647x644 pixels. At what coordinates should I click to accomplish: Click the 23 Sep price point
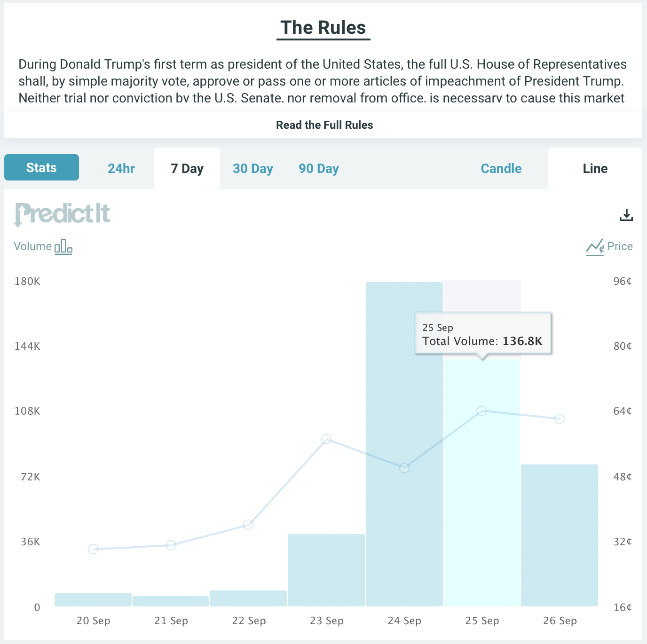326,439
